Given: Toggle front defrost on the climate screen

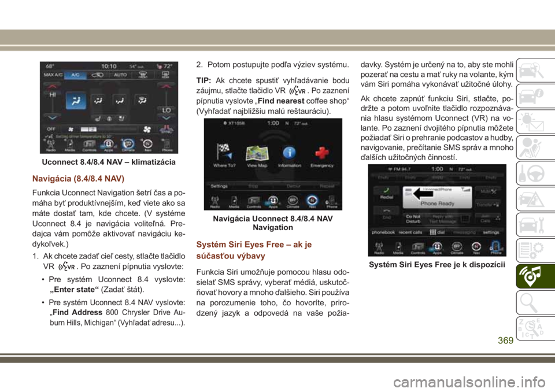Looking at the screenshot, I should 143,75.
